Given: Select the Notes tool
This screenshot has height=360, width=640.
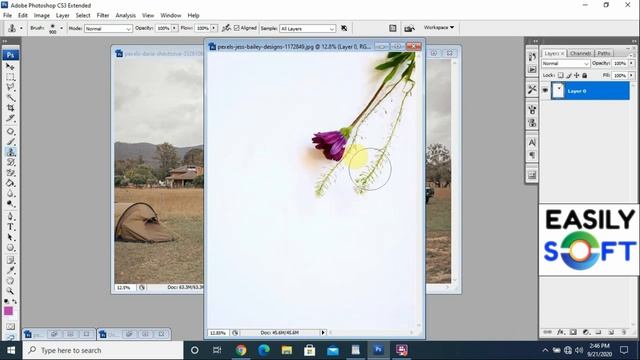Looking at the screenshot, I should (x=10, y=260).
